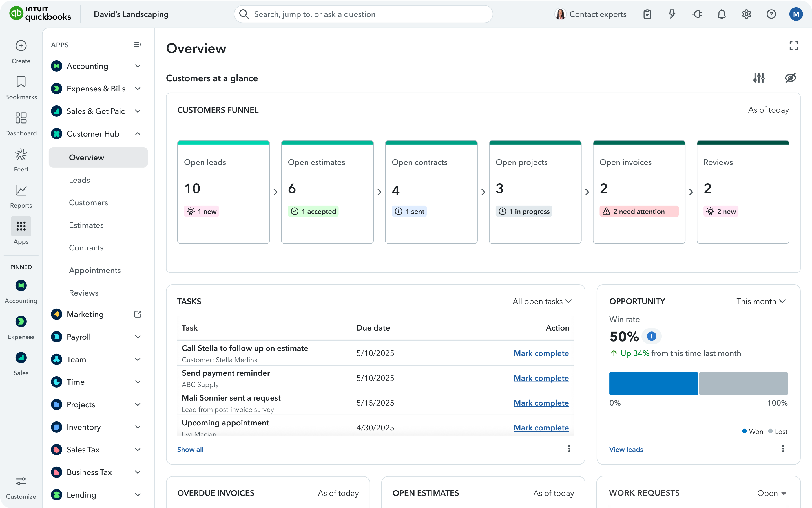
Task: Select Appointments in Customer Hub menu
Action: tap(95, 271)
